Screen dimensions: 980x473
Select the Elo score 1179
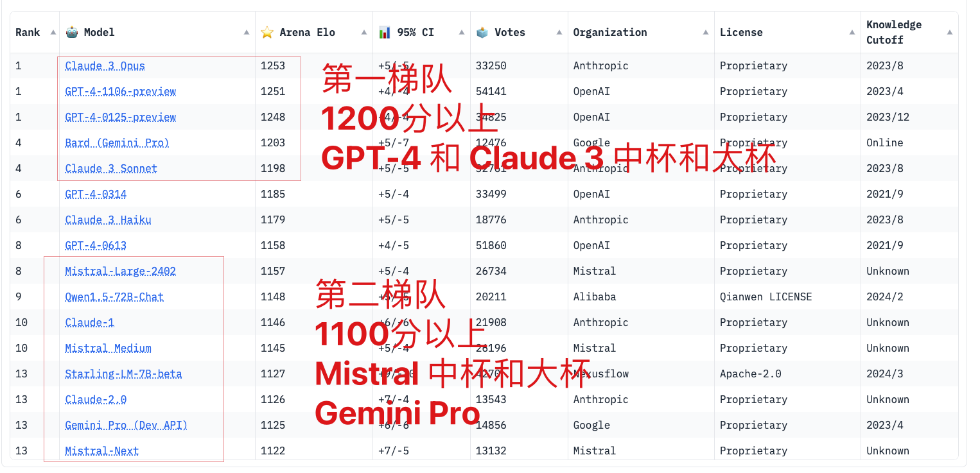pos(273,219)
